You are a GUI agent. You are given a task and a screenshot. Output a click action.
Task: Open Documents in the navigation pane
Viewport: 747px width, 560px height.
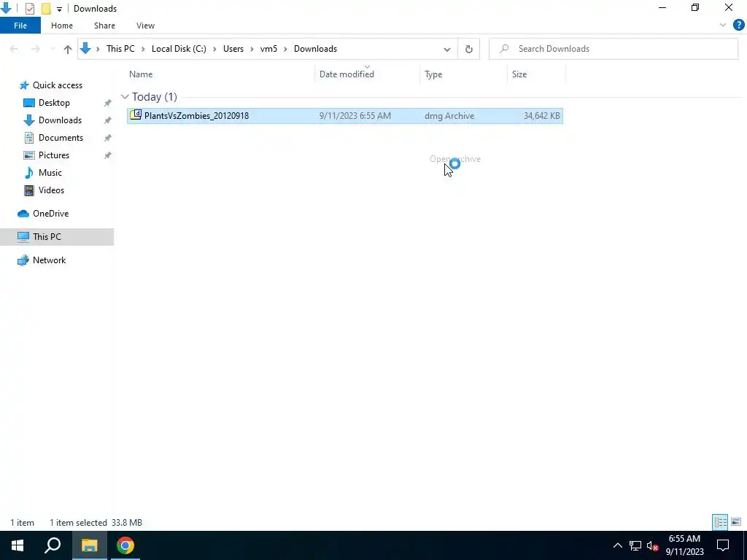61,138
